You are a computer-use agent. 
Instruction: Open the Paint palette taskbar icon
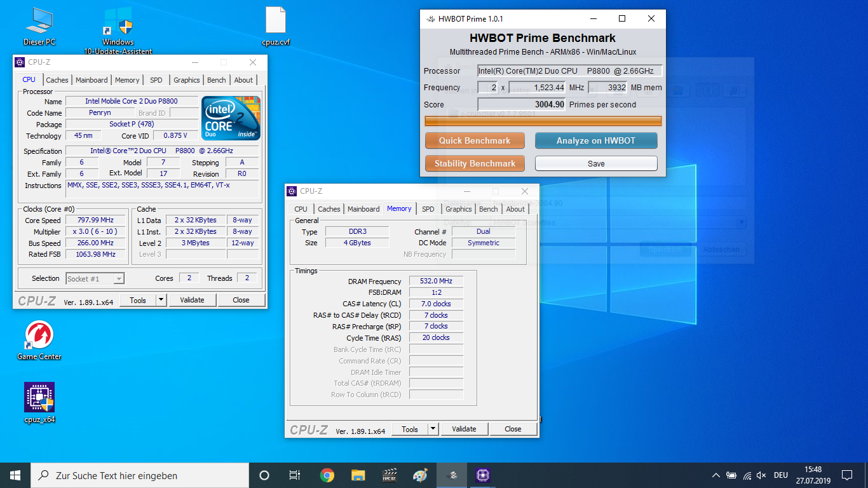tap(420, 475)
